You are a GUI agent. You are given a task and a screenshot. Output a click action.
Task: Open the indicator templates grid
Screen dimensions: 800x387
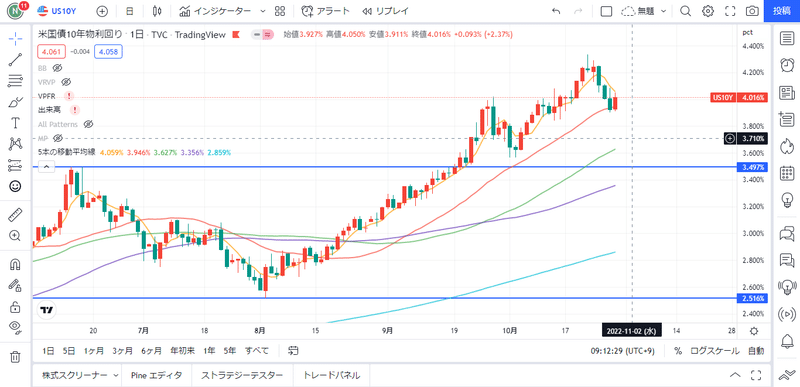pos(280,11)
